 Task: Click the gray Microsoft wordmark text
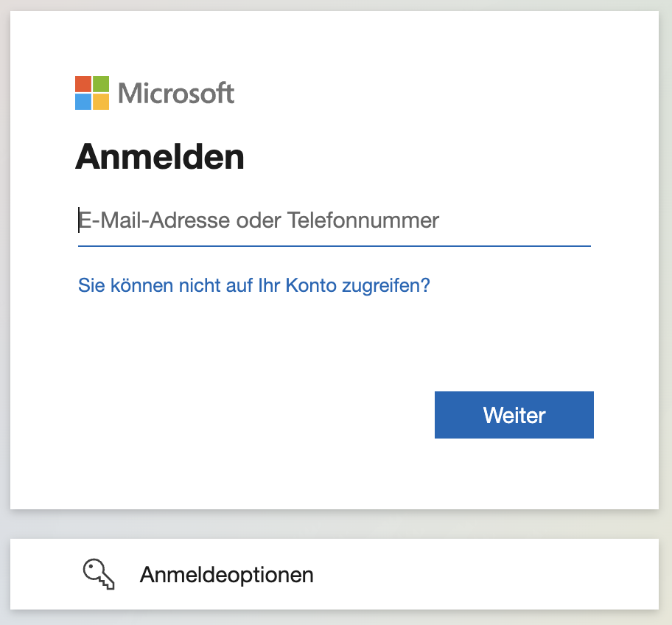(x=176, y=93)
